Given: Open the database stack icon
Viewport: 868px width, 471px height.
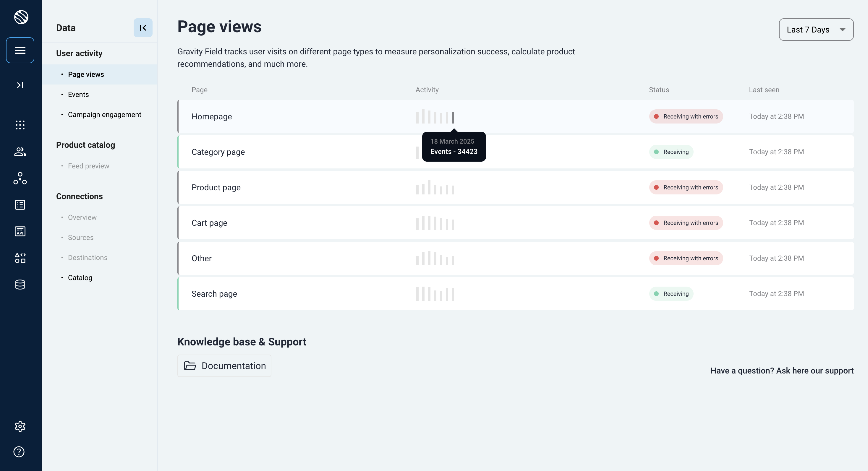Looking at the screenshot, I should click(20, 285).
